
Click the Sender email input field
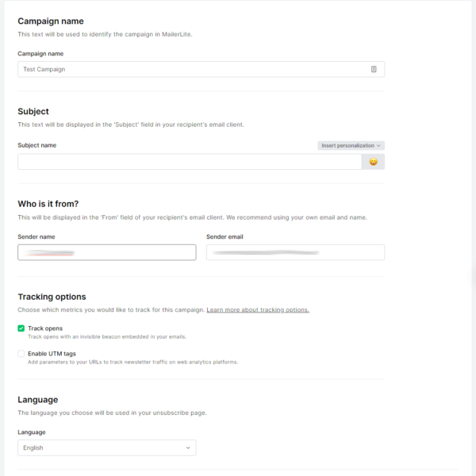295,252
